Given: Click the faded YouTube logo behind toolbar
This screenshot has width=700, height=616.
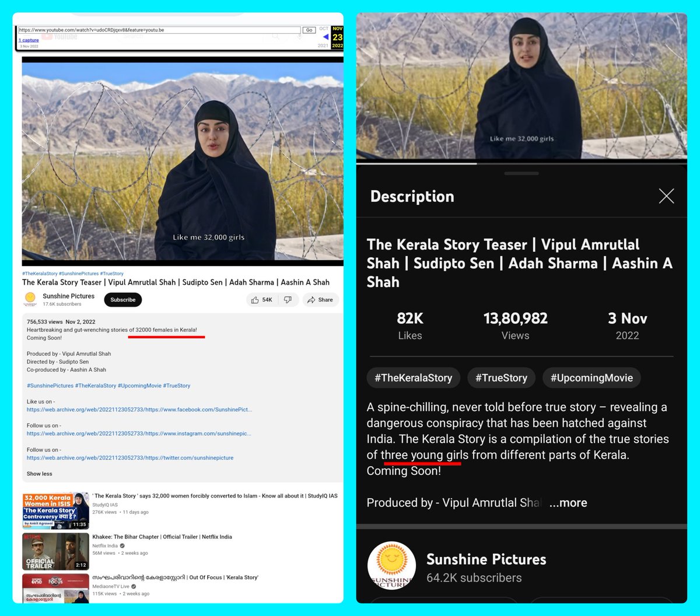Looking at the screenshot, I should (60, 37).
